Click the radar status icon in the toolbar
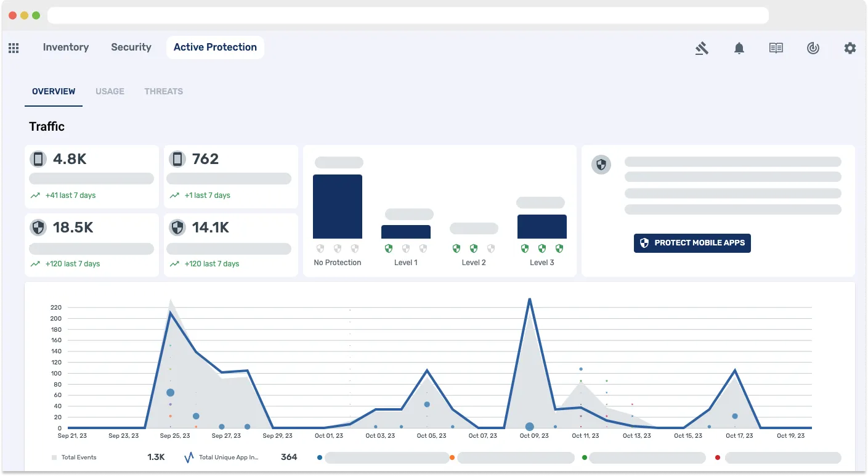Image resolution: width=868 pixels, height=476 pixels. [813, 48]
